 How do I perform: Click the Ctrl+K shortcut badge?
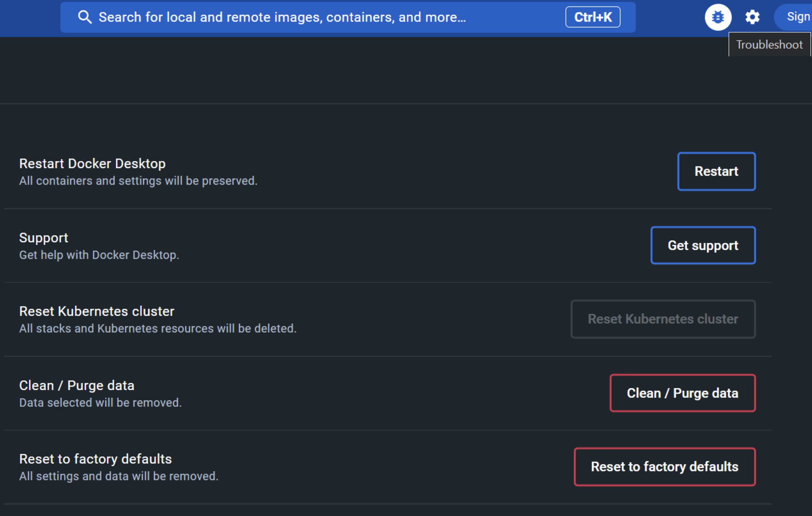coord(593,17)
